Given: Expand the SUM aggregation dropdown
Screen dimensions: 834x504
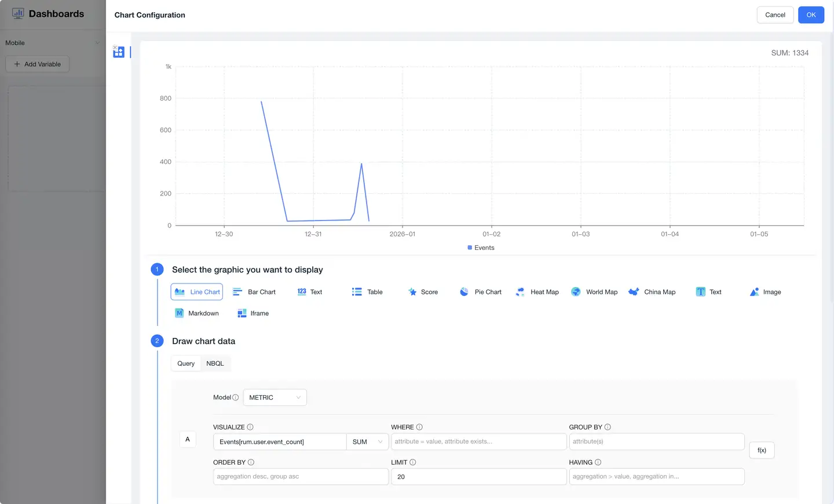Looking at the screenshot, I should [x=367, y=442].
